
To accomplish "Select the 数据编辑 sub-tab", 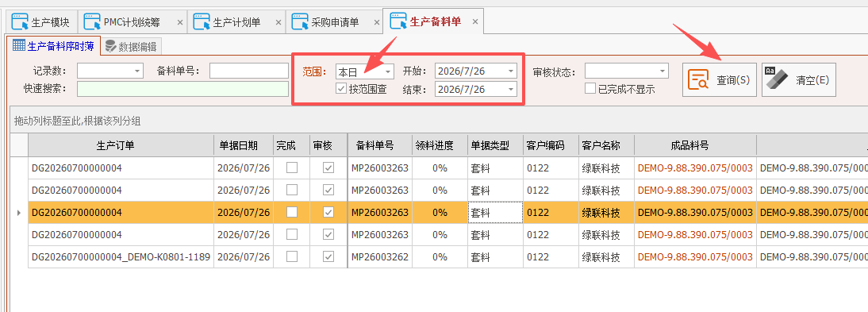I will coord(132,47).
